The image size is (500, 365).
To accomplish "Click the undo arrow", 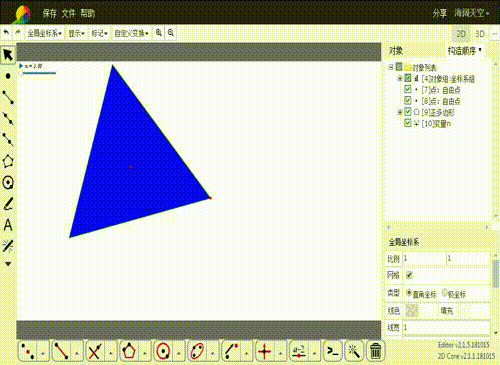I will click(6, 33).
